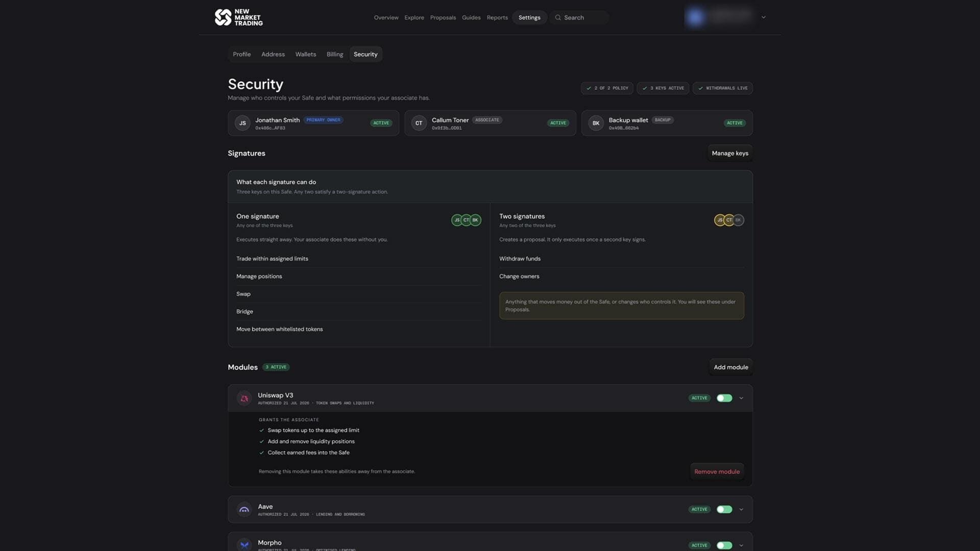Open the account dropdown arrow
The width and height of the screenshot is (980, 551).
point(764,17)
